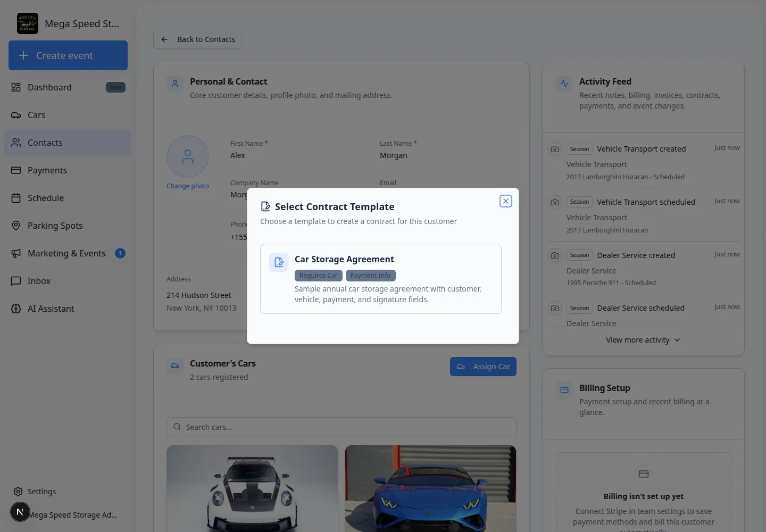This screenshot has width=766, height=532.
Task: Click the 2 cars registered text
Action: tap(219, 377)
